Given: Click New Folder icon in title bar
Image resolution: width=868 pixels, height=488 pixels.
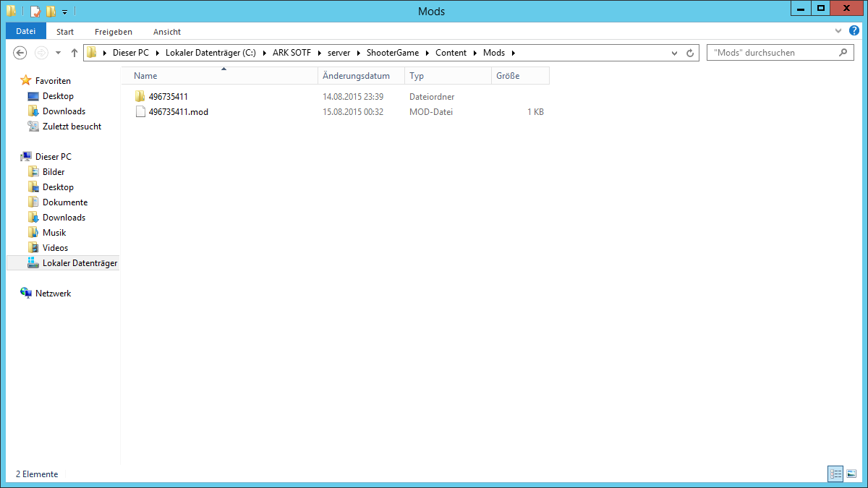Looking at the screenshot, I should pos(51,11).
